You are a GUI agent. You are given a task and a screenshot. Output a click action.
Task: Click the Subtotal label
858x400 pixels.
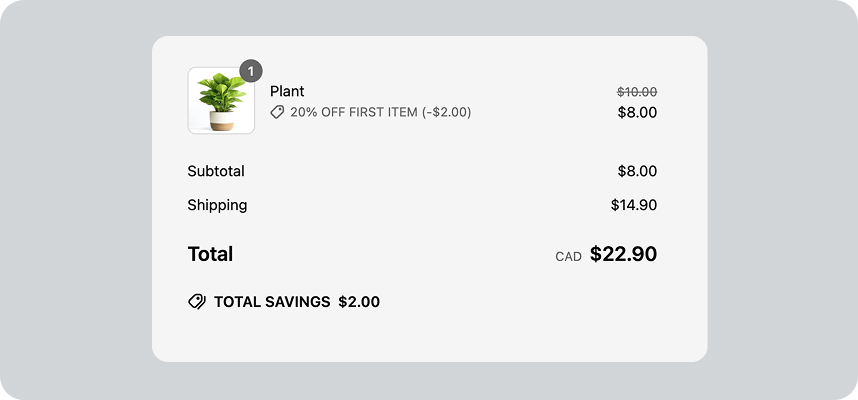tap(216, 171)
